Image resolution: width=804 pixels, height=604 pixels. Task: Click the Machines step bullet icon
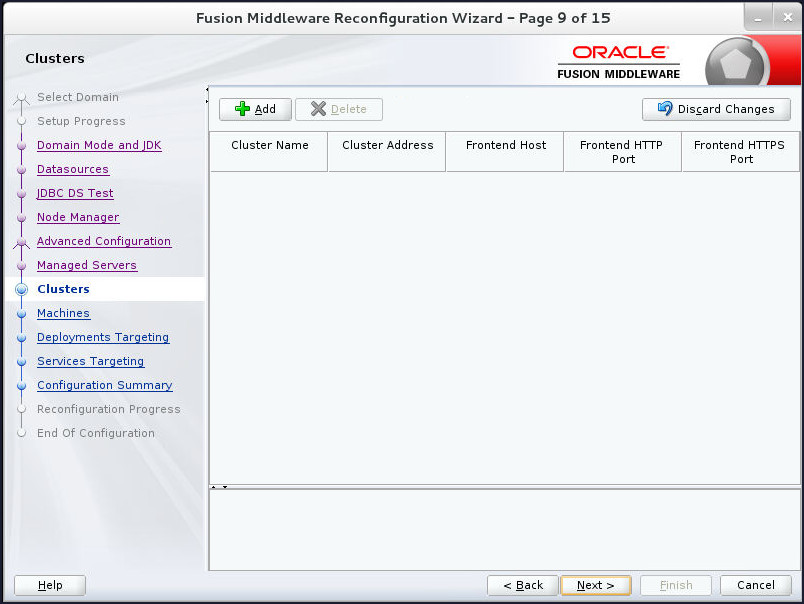coord(22,314)
